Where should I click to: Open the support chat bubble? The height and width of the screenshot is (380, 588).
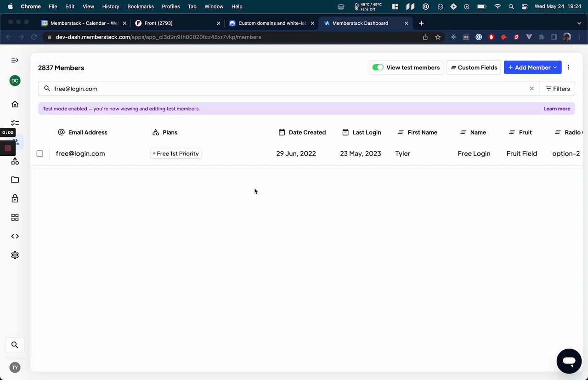[569, 361]
